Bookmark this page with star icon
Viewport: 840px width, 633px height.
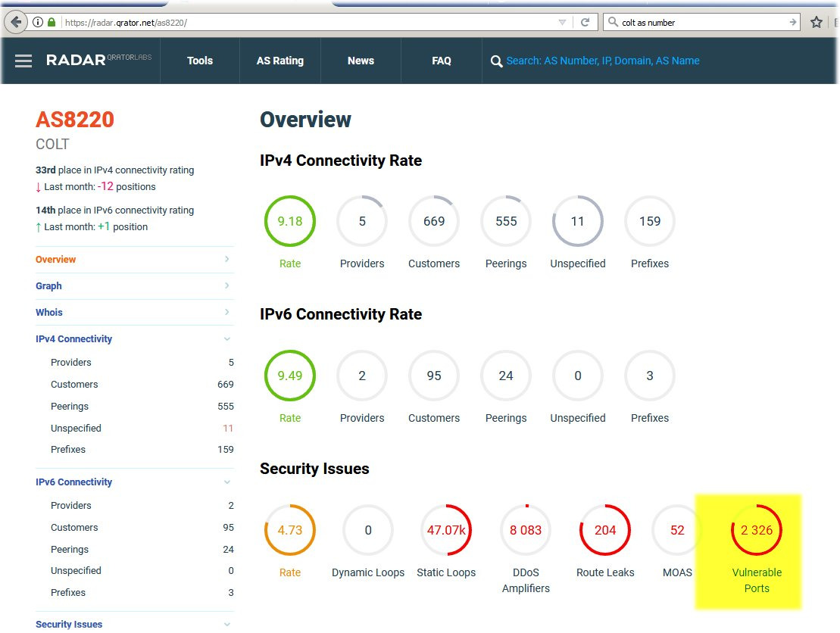pos(816,22)
